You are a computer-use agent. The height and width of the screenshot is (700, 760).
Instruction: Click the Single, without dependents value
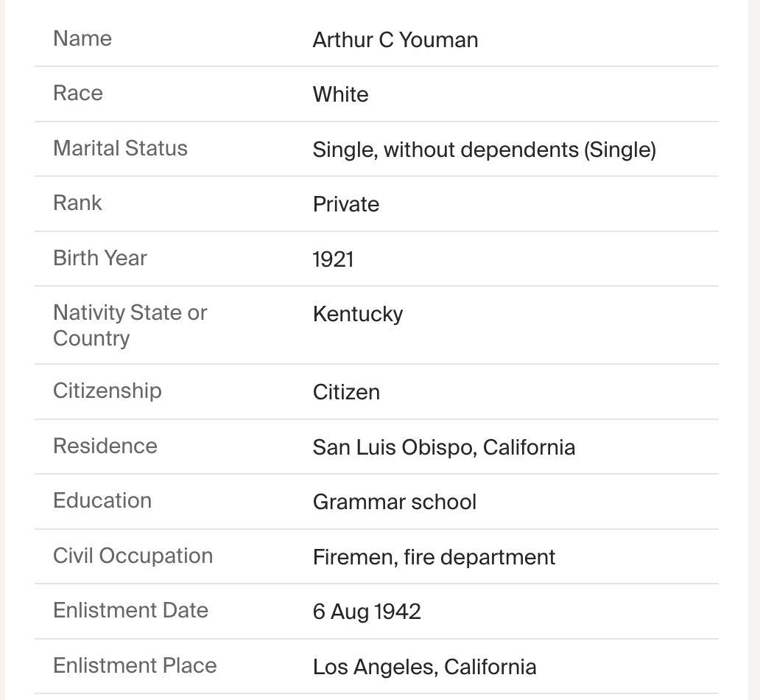[x=484, y=150]
